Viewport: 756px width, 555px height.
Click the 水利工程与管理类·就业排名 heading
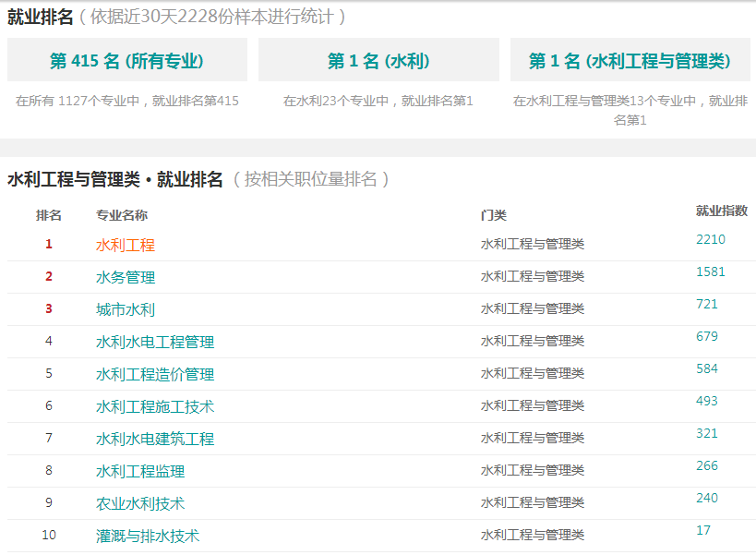coord(114,179)
